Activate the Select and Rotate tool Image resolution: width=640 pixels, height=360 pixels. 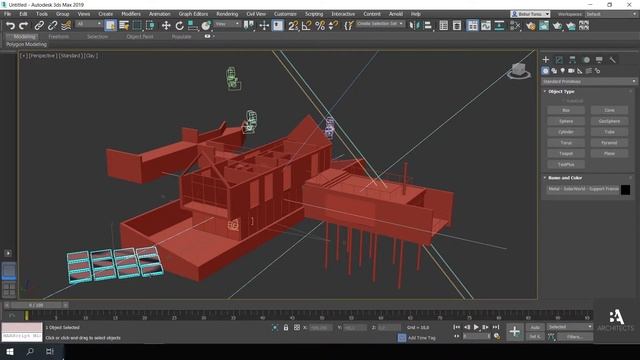[179, 26]
